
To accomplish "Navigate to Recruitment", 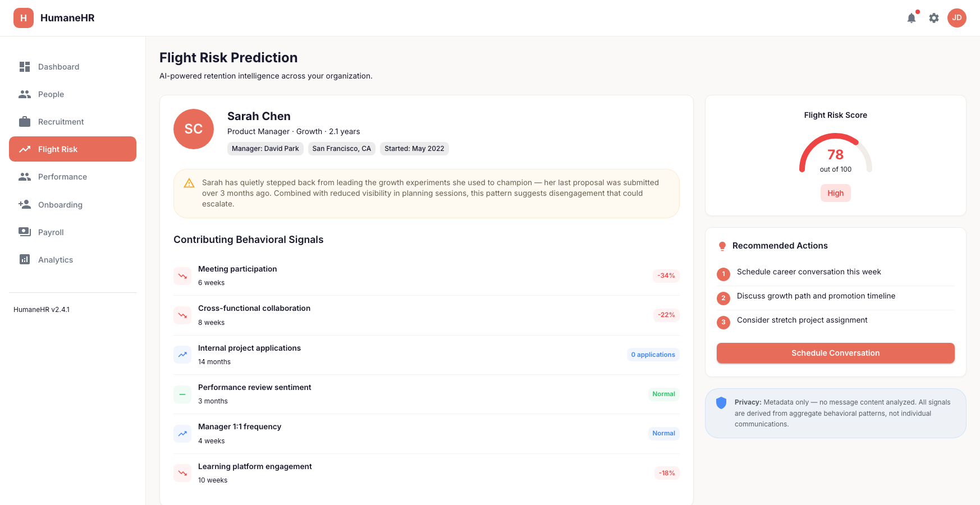I will coord(73,122).
